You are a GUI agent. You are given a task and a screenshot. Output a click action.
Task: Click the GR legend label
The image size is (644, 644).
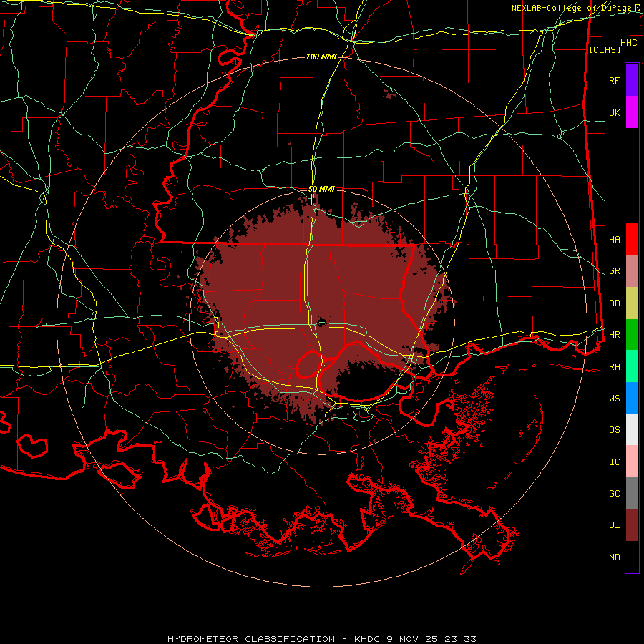point(615,271)
